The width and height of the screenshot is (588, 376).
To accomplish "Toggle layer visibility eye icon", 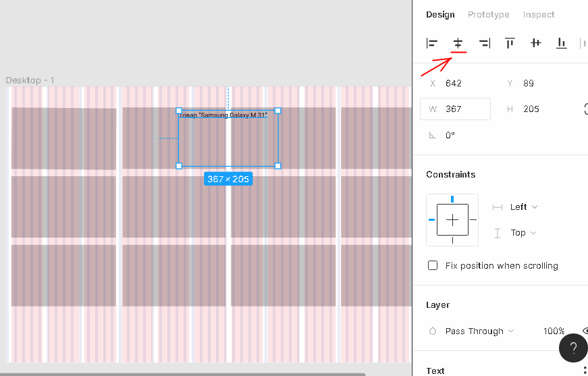I will (584, 331).
